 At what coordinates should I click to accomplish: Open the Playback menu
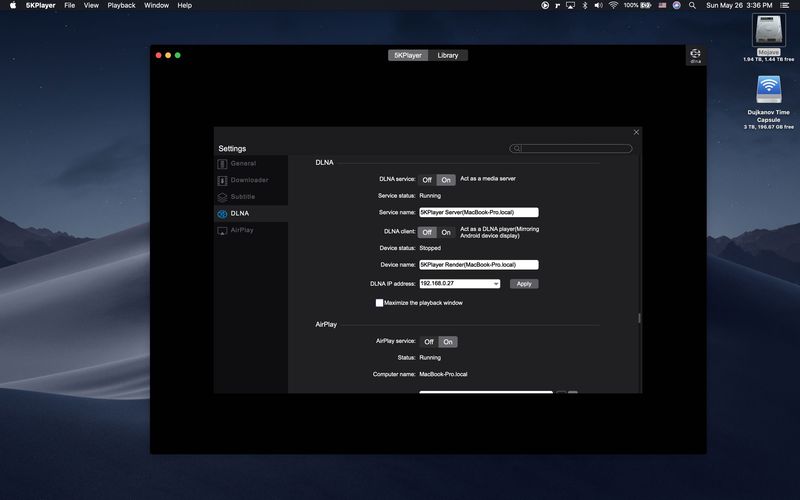121,5
